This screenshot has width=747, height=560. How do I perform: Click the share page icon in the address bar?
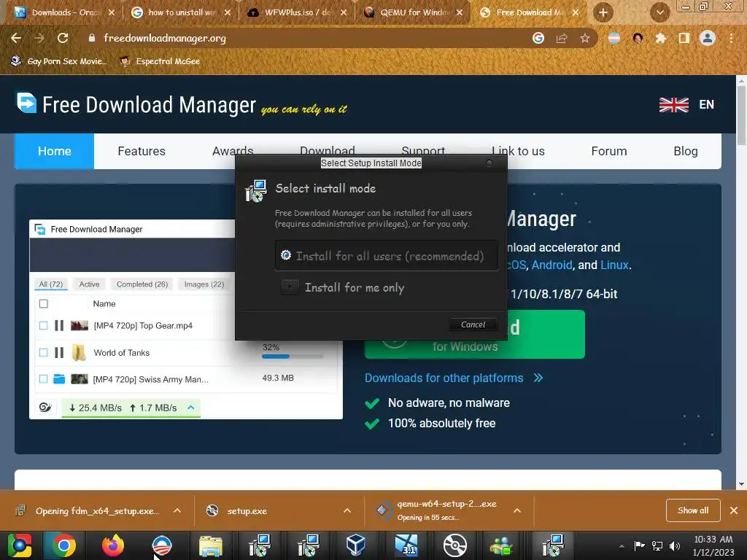click(562, 38)
